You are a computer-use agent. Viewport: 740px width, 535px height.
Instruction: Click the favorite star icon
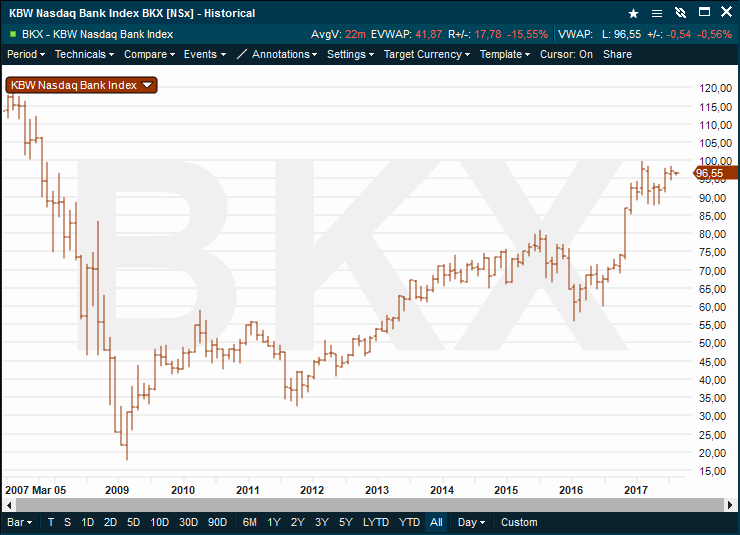point(633,13)
